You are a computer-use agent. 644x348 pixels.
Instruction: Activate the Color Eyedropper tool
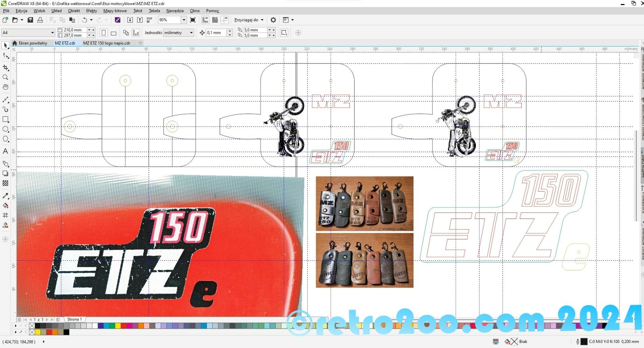coord(5,196)
